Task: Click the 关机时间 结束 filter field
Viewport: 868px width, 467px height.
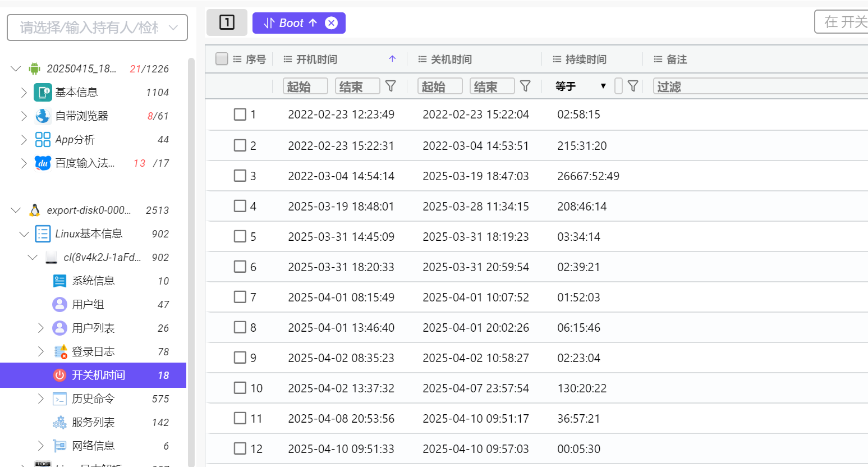Action: pyautogui.click(x=492, y=86)
